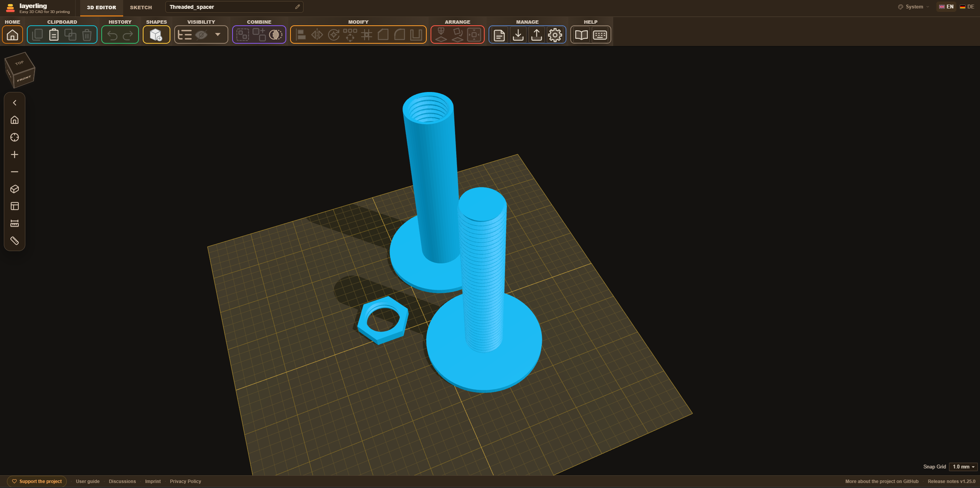Click Support the project button

37,481
